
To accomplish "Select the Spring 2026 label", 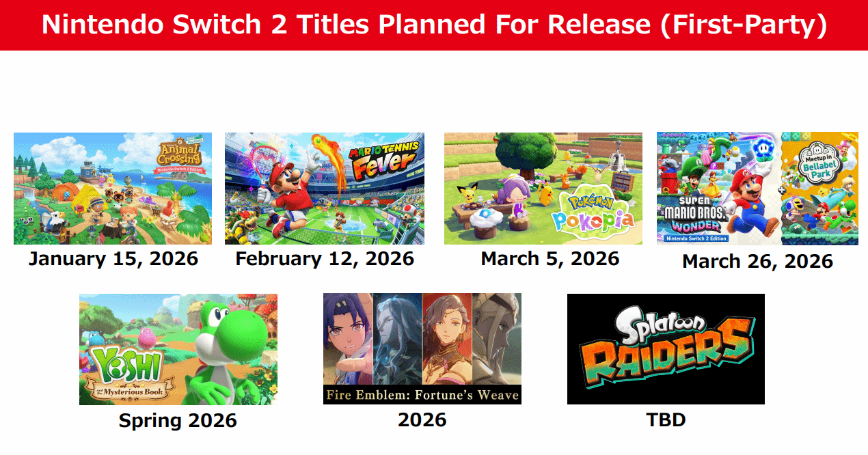I will [x=178, y=420].
